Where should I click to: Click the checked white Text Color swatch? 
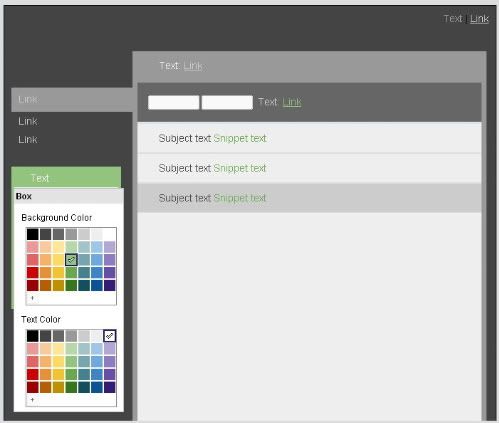(x=110, y=336)
